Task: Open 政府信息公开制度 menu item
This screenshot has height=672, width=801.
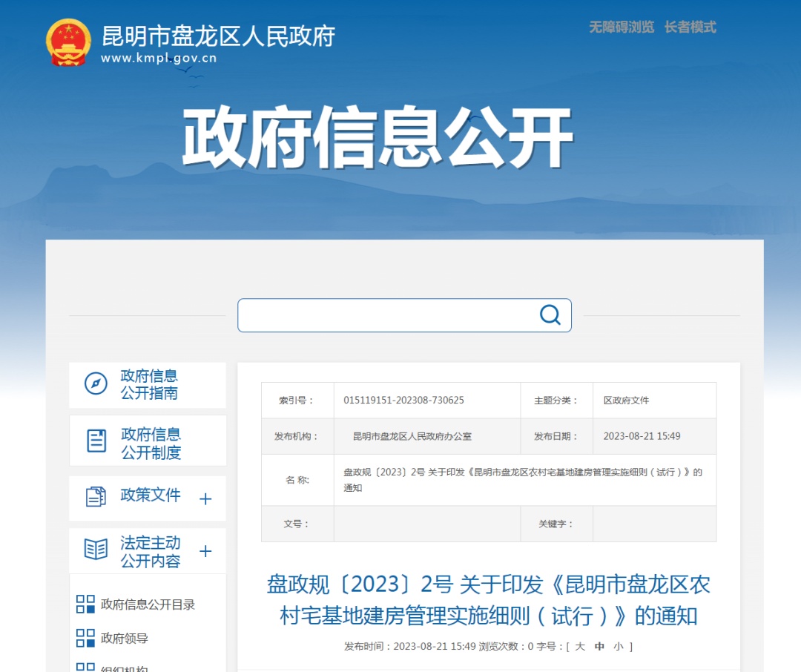Action: [151, 443]
